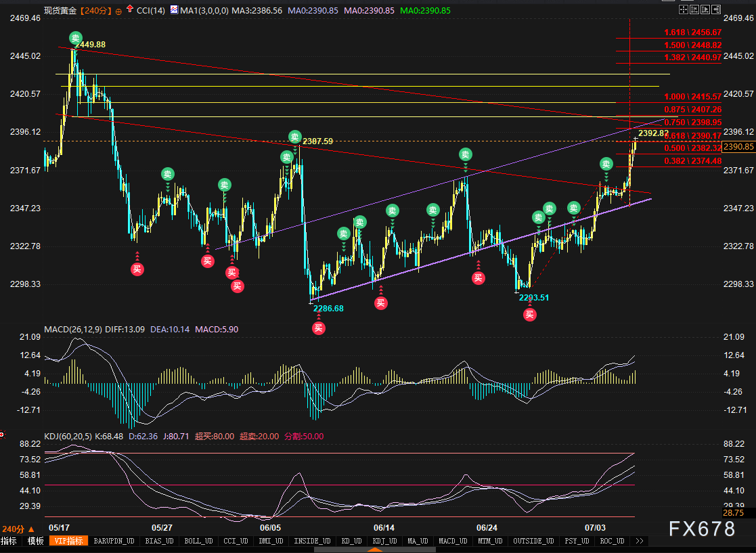Click the orange circle icon beside 240分
Viewport: 756px width, 553px height.
click(119, 11)
